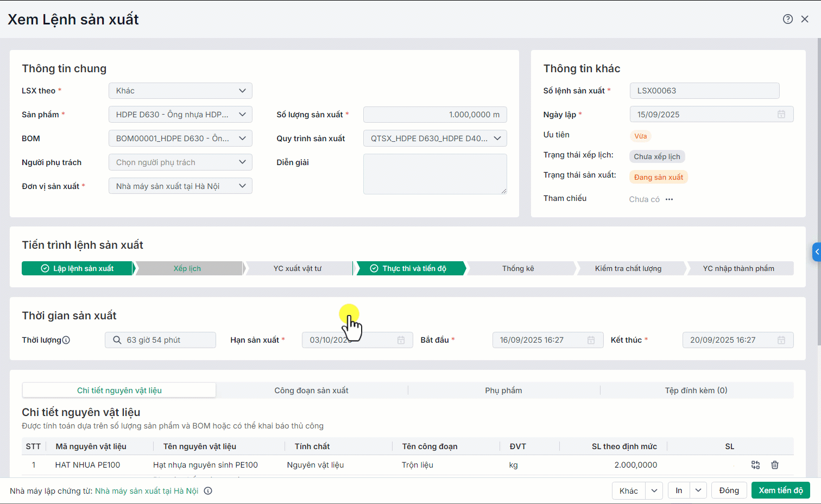Select the Thực thi và tiến độ step
Screen dimensions: 821x504
pyautogui.click(x=410, y=268)
